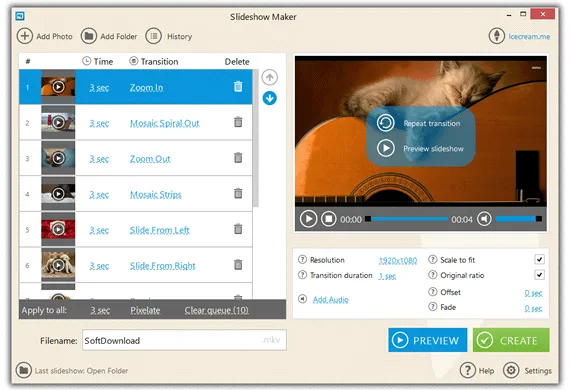Toggle the Original ratio checkbox
This screenshot has height=390, width=570.
[x=539, y=275]
